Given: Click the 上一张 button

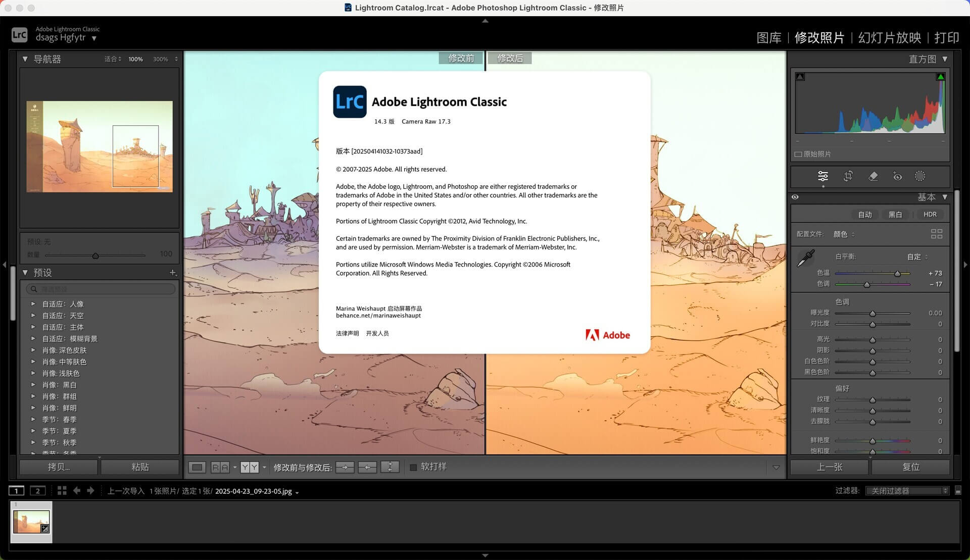Looking at the screenshot, I should click(830, 467).
